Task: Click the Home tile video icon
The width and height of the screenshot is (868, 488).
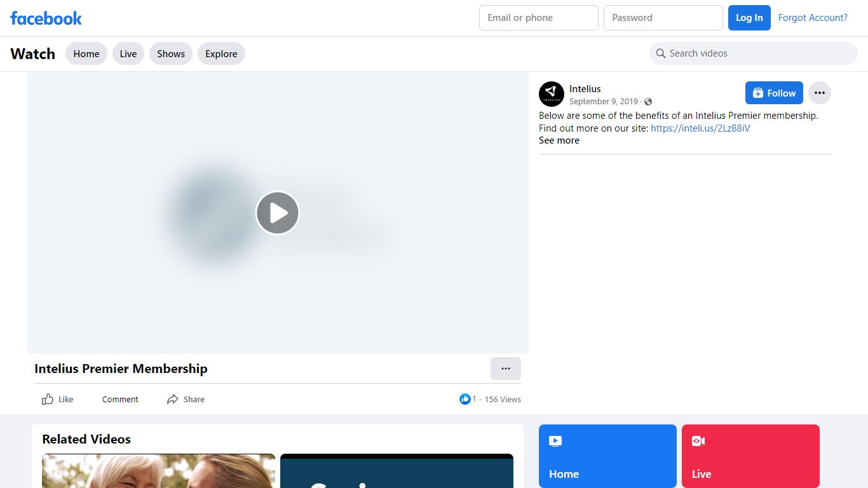Action: pos(555,441)
